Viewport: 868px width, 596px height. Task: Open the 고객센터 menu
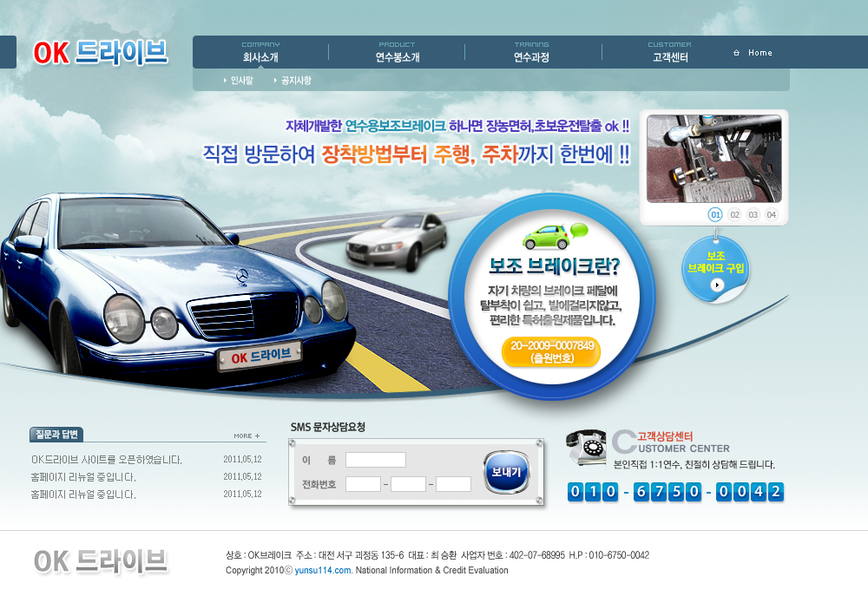pyautogui.click(x=670, y=57)
